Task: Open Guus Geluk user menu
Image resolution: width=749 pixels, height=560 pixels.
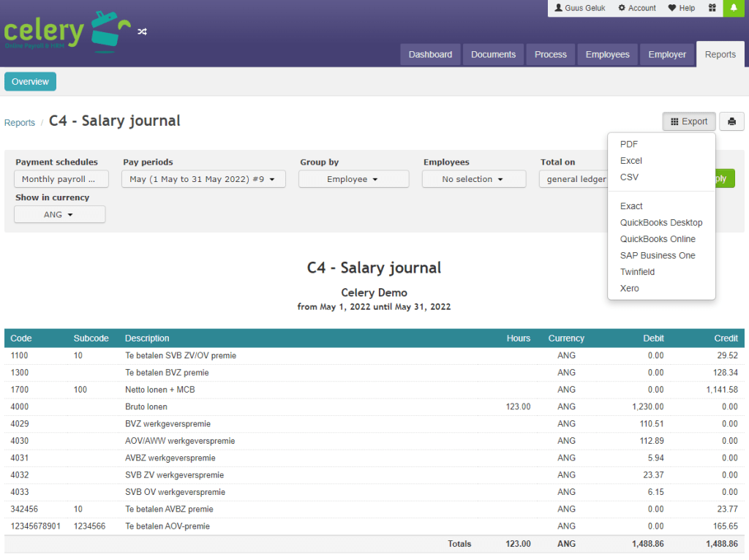Action: [x=579, y=8]
